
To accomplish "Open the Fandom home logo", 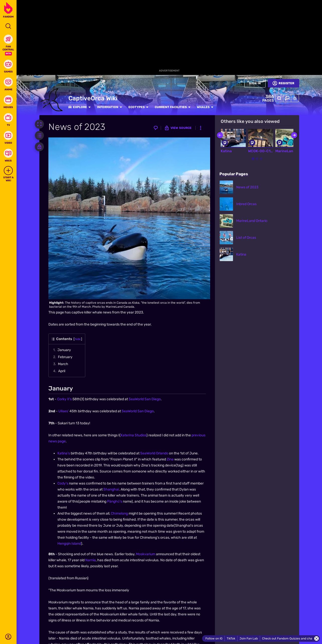I will (8, 10).
